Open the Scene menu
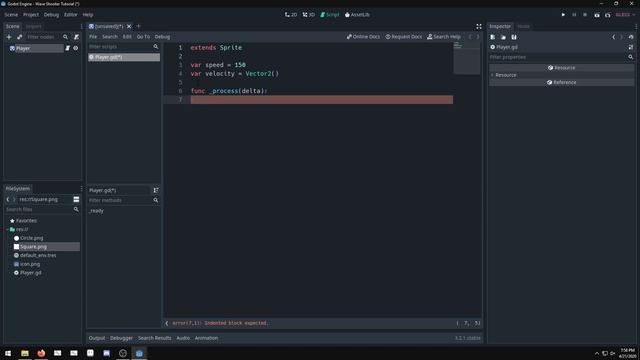This screenshot has width=640, height=360. pos(11,15)
